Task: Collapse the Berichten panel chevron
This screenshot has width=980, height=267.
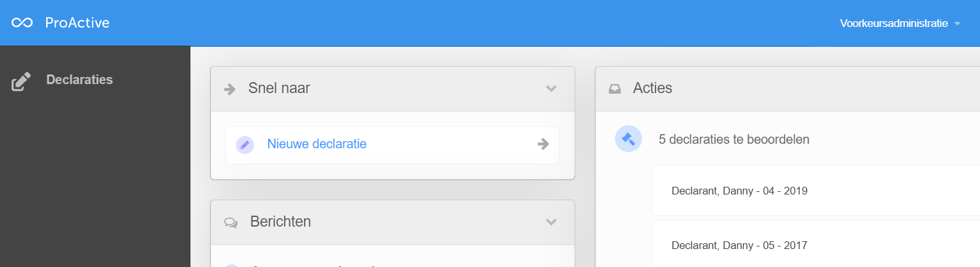Action: pyautogui.click(x=551, y=222)
